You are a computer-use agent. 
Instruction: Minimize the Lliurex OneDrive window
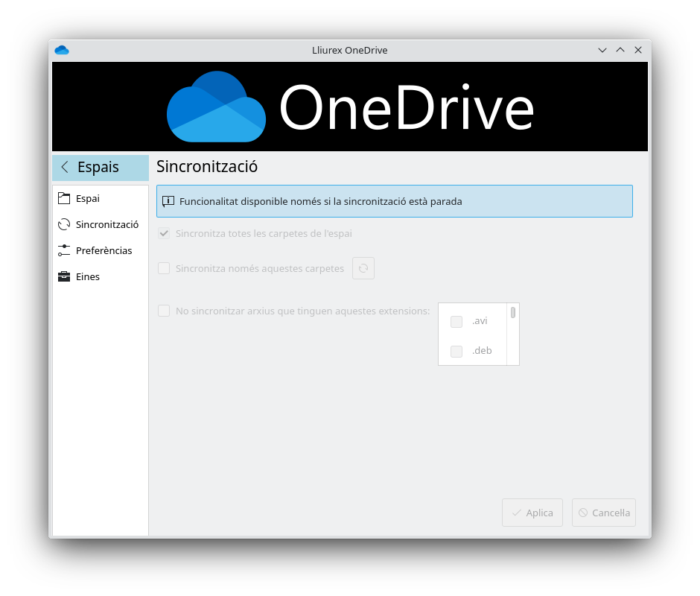(602, 50)
